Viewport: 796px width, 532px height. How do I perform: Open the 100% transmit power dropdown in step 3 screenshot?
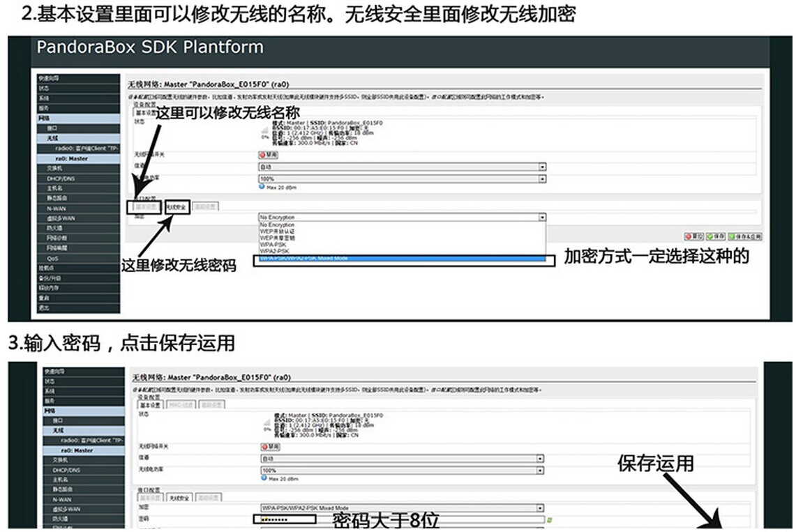point(403,470)
